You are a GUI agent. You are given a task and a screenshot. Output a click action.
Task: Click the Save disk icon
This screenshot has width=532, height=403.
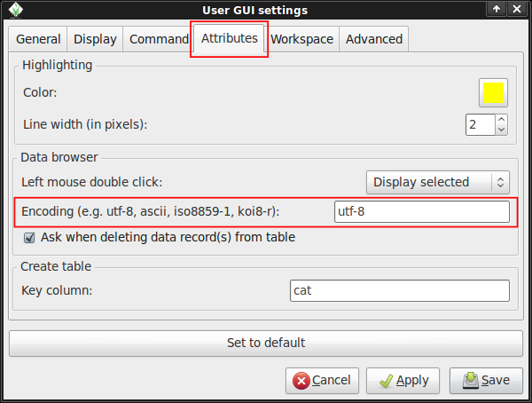tap(468, 381)
